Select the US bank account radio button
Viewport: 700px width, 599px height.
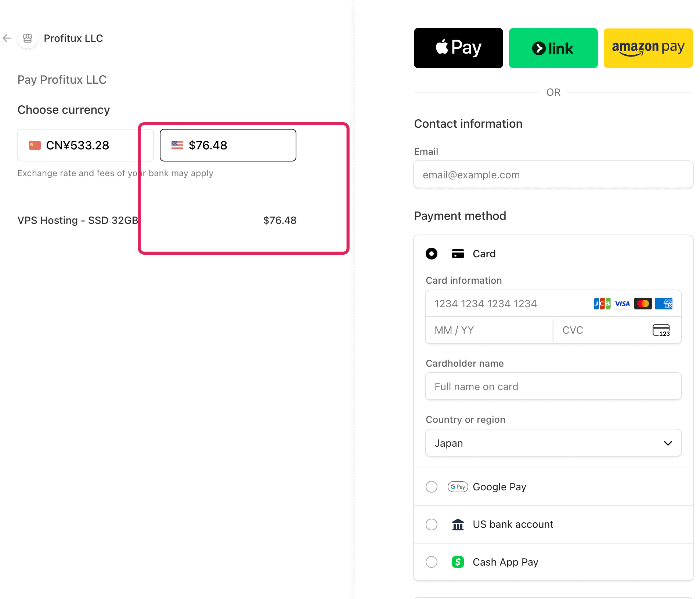point(432,524)
